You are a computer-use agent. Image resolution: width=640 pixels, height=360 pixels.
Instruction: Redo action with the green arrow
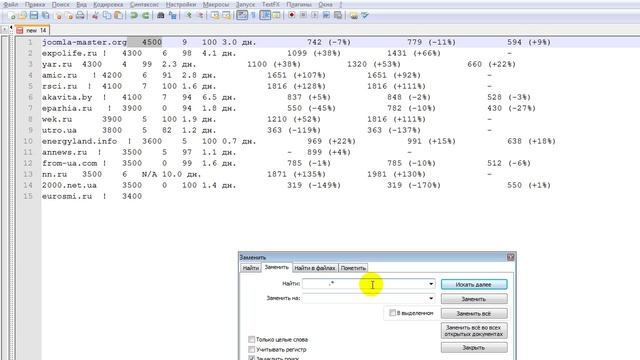click(x=145, y=16)
